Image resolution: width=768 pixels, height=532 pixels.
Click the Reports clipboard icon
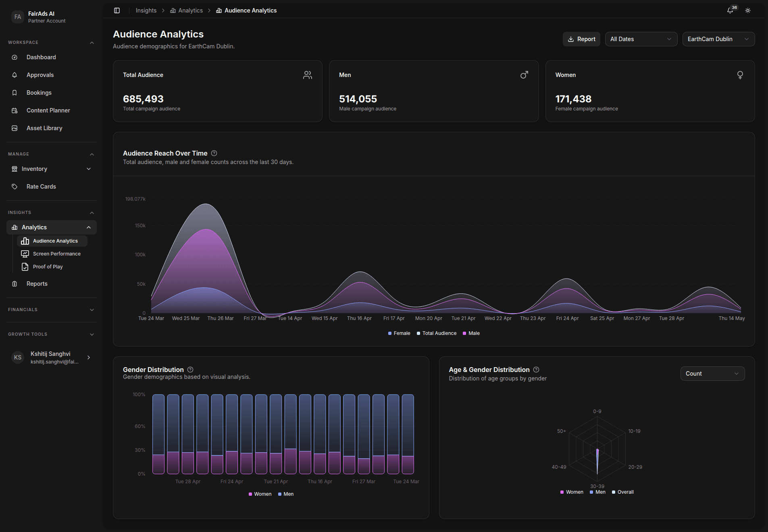pos(15,284)
